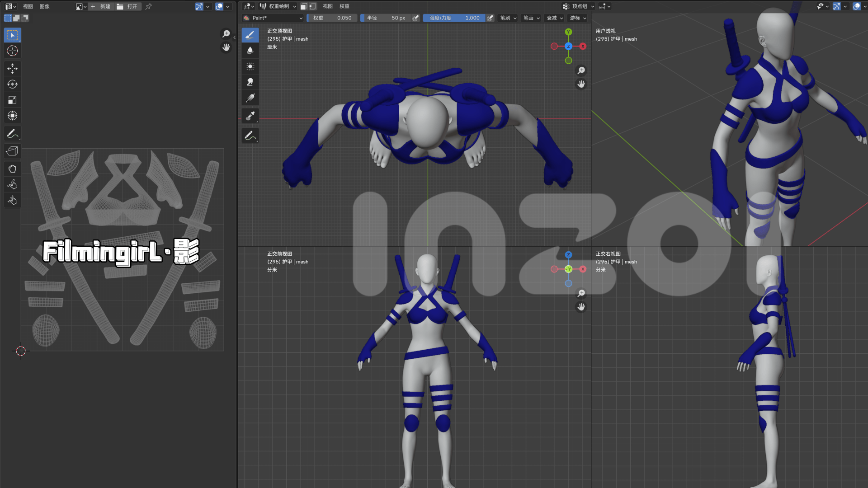Open the 图像 menu in the image editor
This screenshot has height=488, width=868.
click(44, 6)
